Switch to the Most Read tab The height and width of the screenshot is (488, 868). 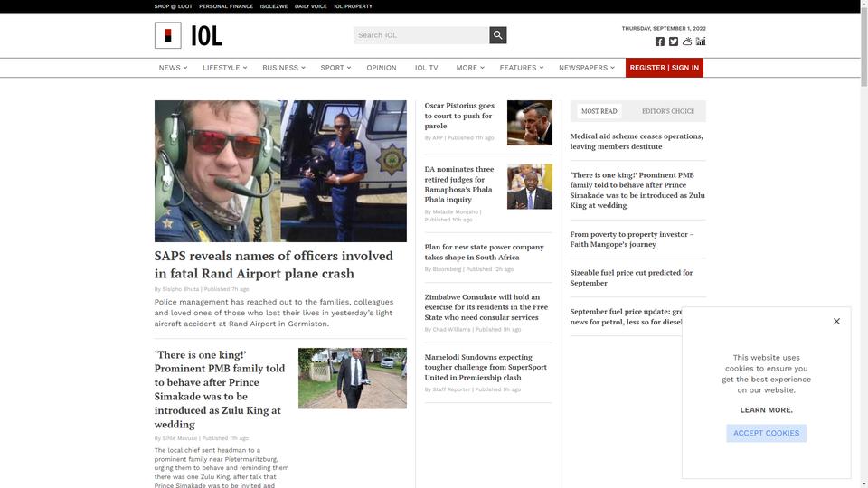pyautogui.click(x=599, y=111)
